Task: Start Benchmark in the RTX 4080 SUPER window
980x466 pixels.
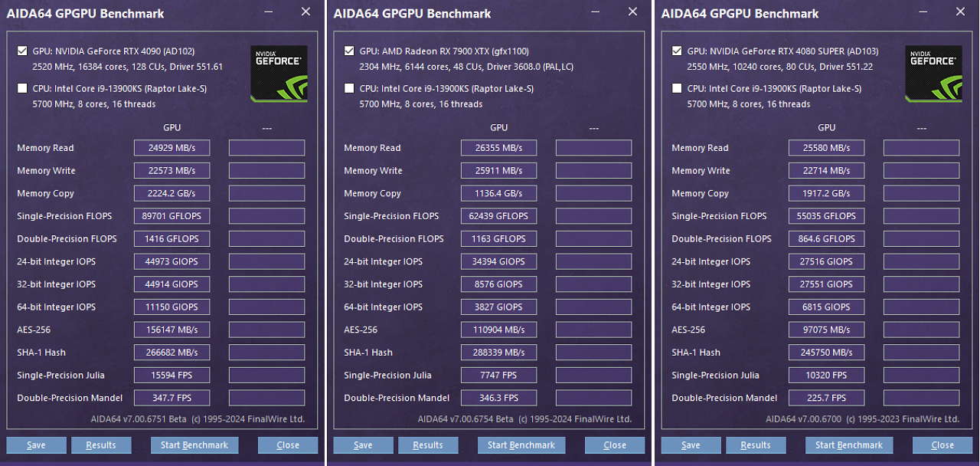Action: coord(849,445)
